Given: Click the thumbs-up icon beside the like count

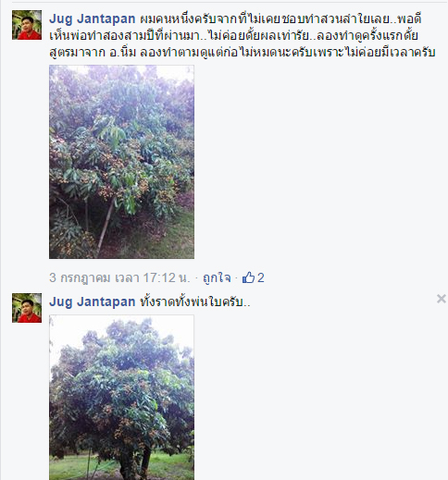Looking at the screenshot, I should [248, 277].
